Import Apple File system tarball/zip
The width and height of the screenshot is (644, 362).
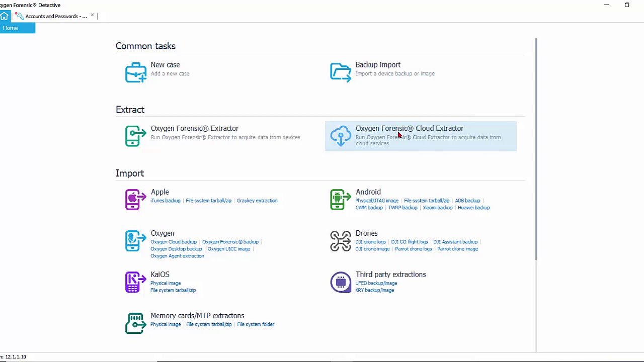pos(208,201)
